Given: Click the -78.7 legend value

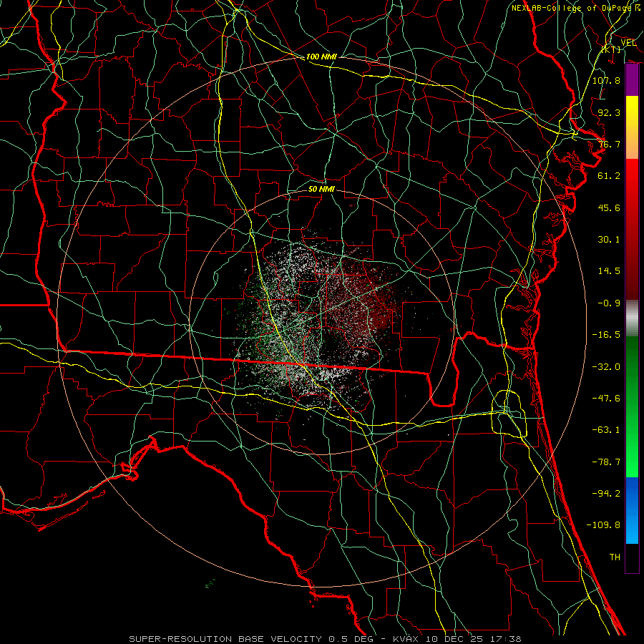Looking at the screenshot, I should tap(606, 462).
